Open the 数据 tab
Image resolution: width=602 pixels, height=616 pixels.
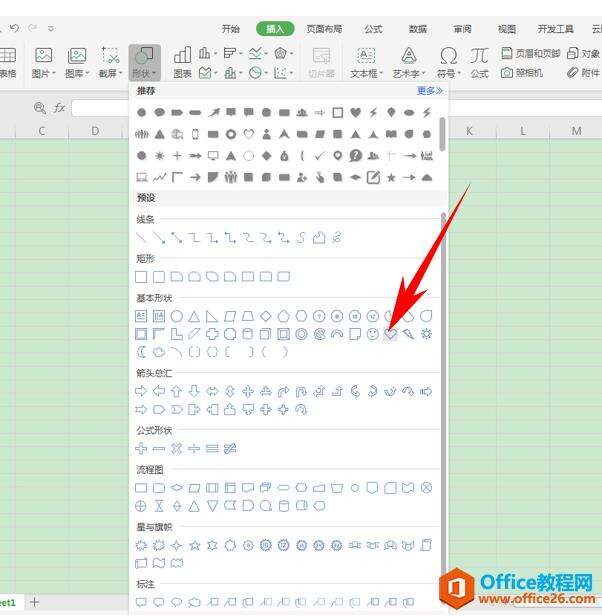click(x=418, y=29)
